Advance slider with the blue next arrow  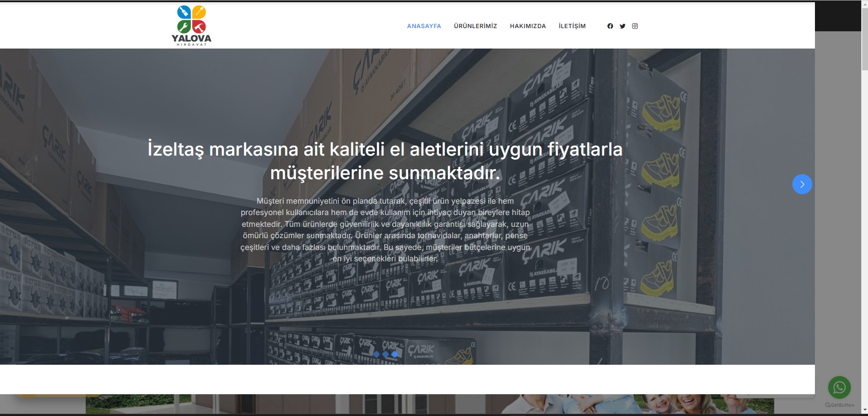tap(802, 184)
